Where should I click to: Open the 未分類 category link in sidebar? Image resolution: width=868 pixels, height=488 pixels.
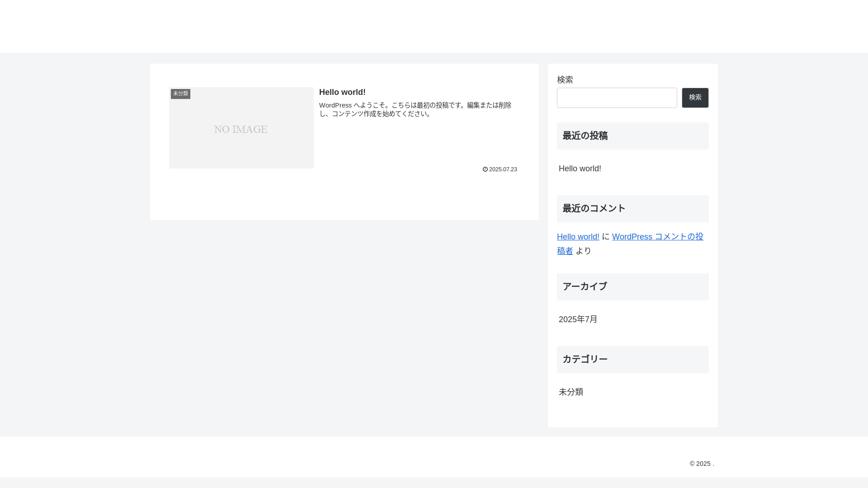[x=571, y=392]
